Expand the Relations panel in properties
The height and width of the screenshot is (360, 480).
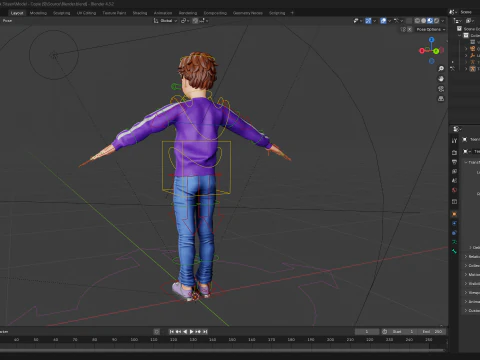tap(472, 256)
